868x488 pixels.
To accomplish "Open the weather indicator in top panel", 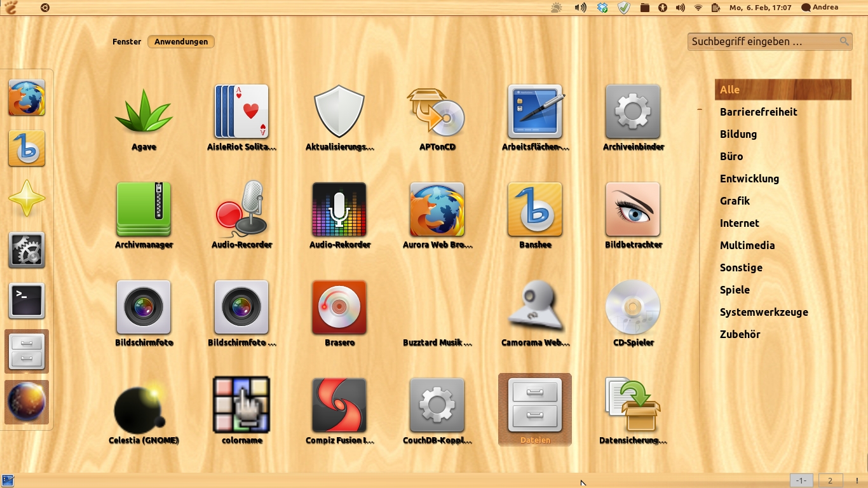I will tap(557, 8).
